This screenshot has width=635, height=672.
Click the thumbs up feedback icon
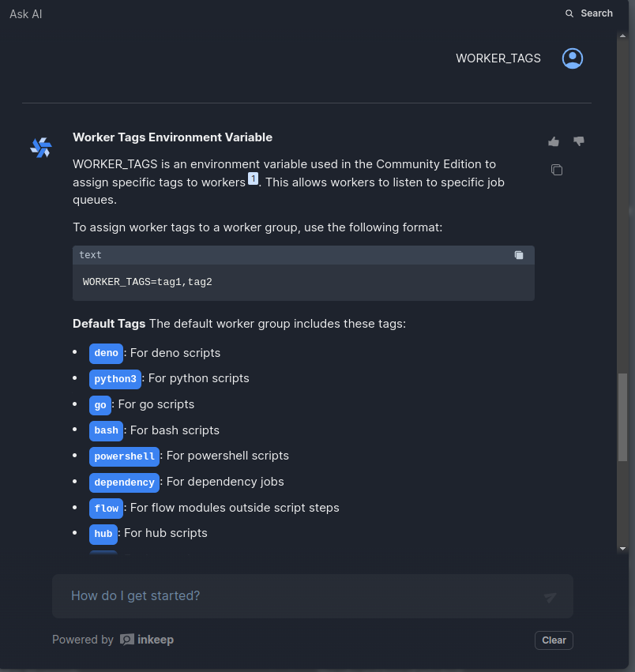pos(554,141)
